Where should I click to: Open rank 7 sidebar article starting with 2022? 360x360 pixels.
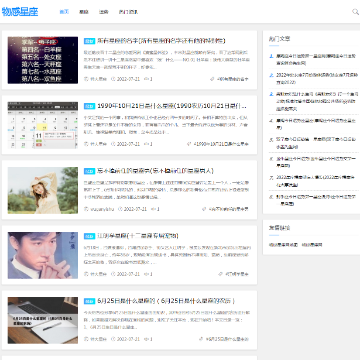click(x=316, y=181)
